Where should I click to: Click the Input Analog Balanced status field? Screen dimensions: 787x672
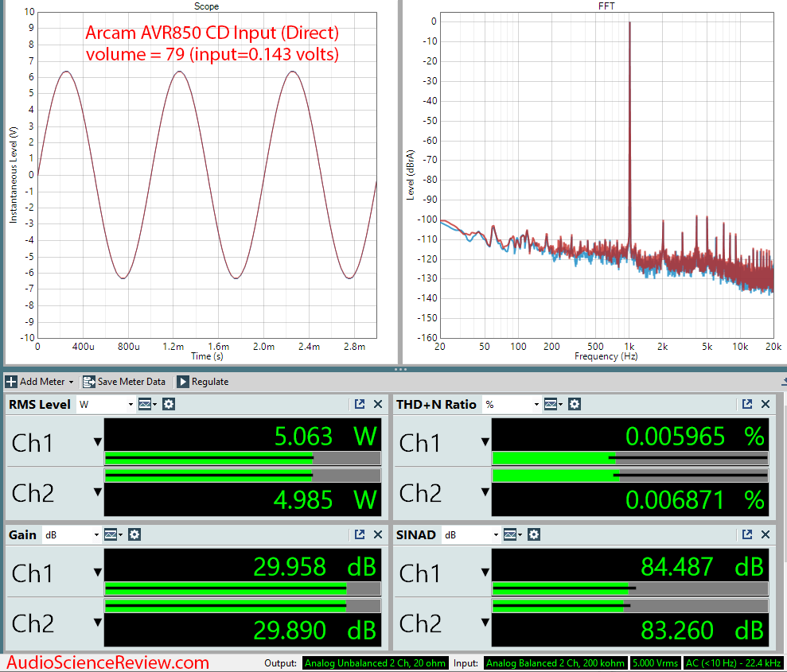tap(555, 663)
